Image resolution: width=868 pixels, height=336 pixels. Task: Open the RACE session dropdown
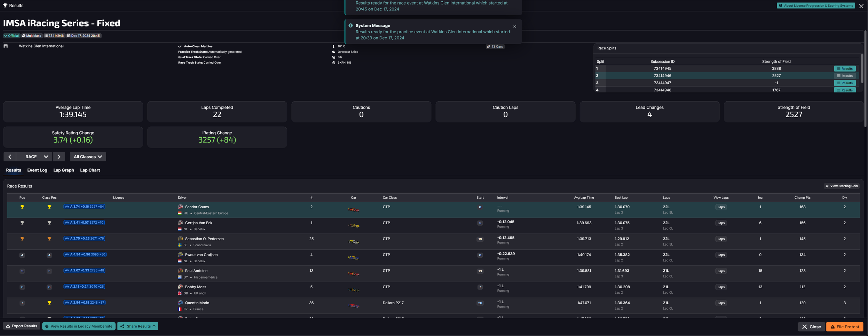click(x=34, y=157)
